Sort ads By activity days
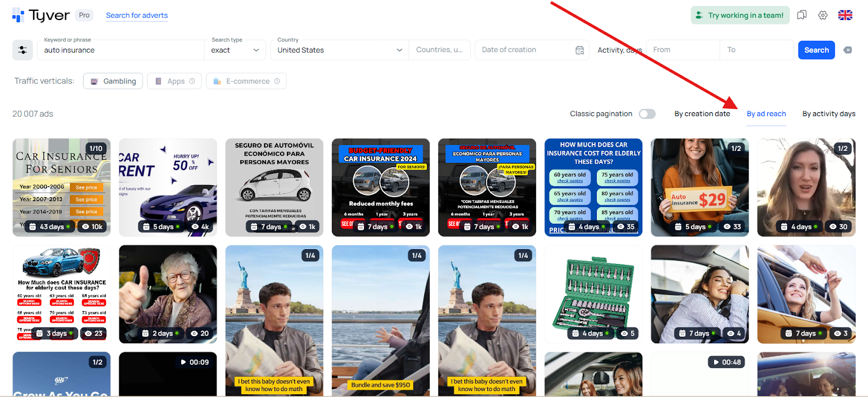The height and width of the screenshot is (397, 868). (x=828, y=114)
